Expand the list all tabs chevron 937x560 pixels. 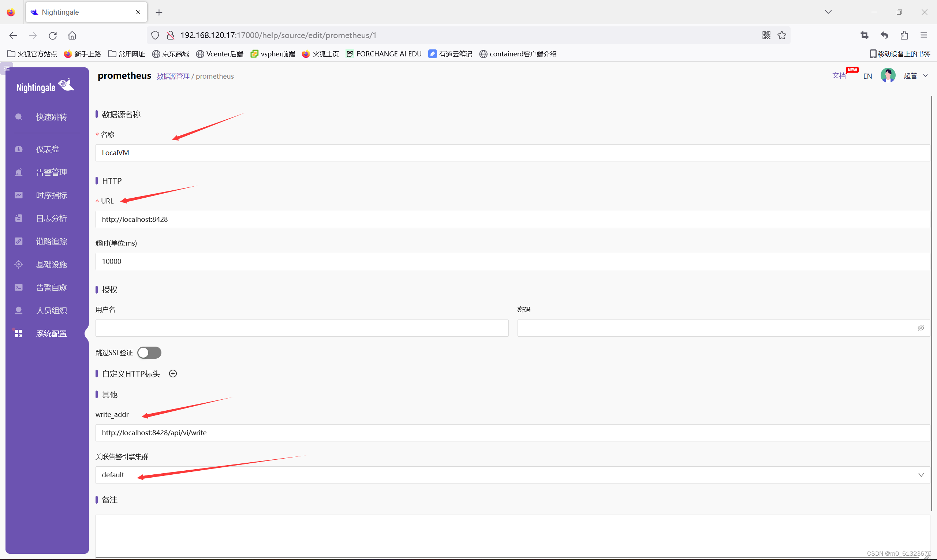828,12
